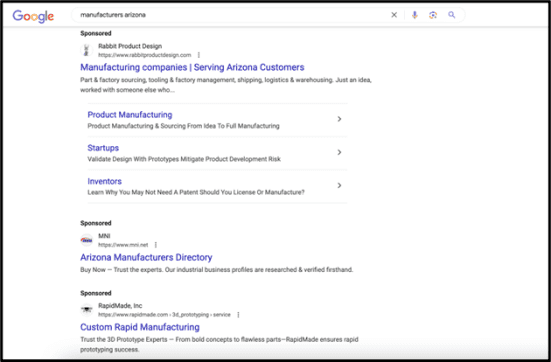Open Manufacturing companies | Serving Arizona Customers link
551x362 pixels.
click(192, 67)
